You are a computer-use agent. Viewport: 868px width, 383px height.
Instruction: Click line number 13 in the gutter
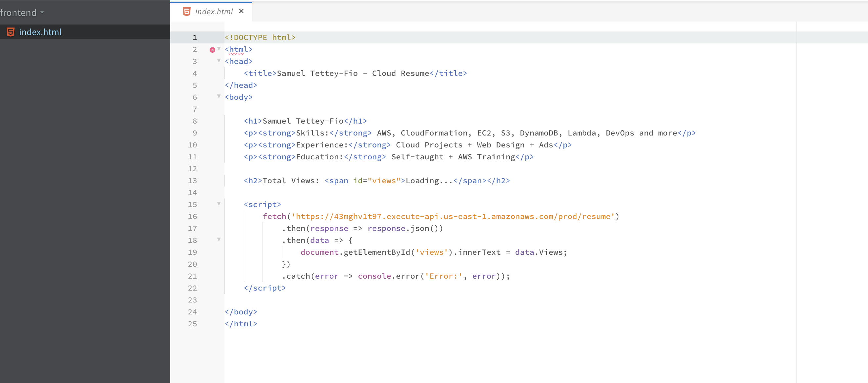192,181
